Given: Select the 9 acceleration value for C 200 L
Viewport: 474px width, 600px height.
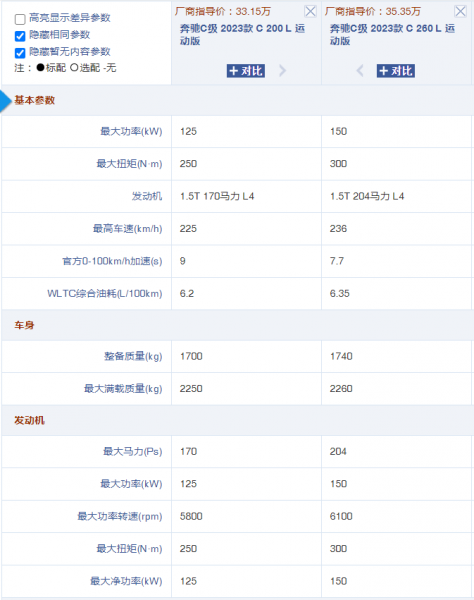Looking at the screenshot, I should 182,261.
